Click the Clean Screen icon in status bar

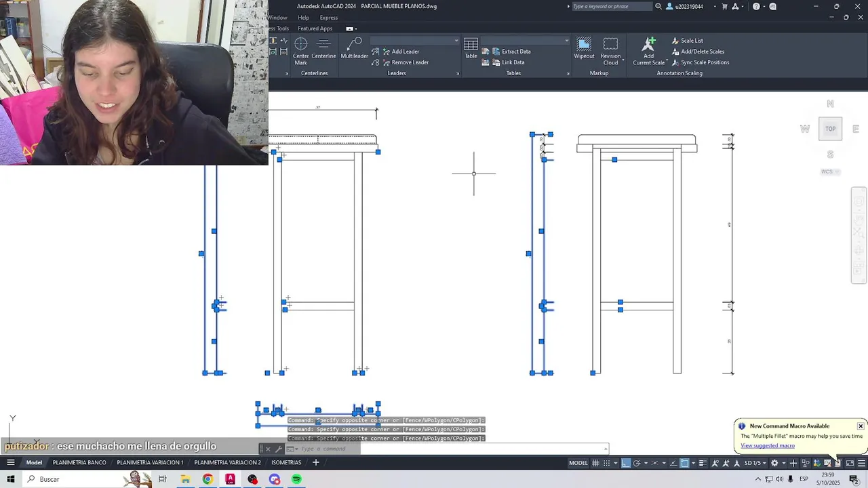click(850, 463)
